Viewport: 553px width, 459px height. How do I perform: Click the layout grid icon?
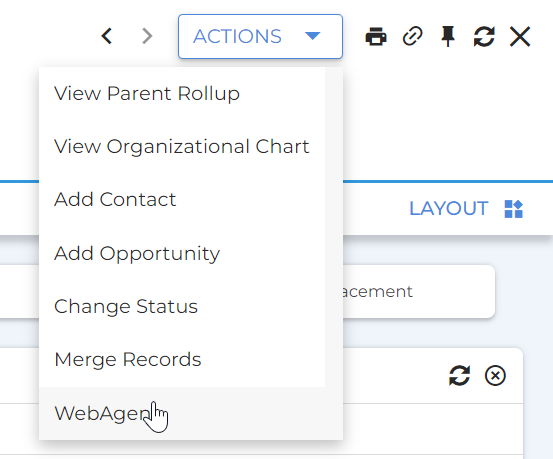(x=514, y=209)
